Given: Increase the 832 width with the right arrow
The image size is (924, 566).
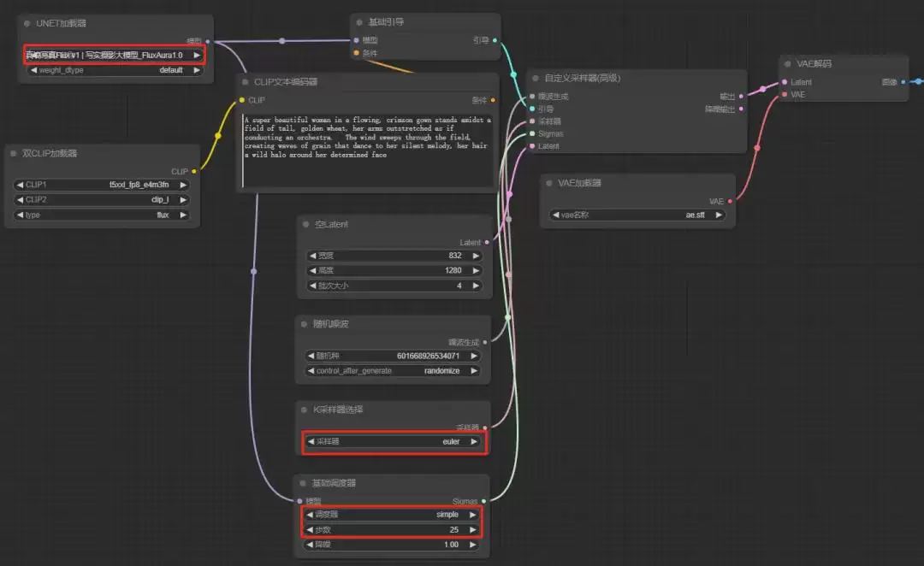Looking at the screenshot, I should (x=476, y=256).
